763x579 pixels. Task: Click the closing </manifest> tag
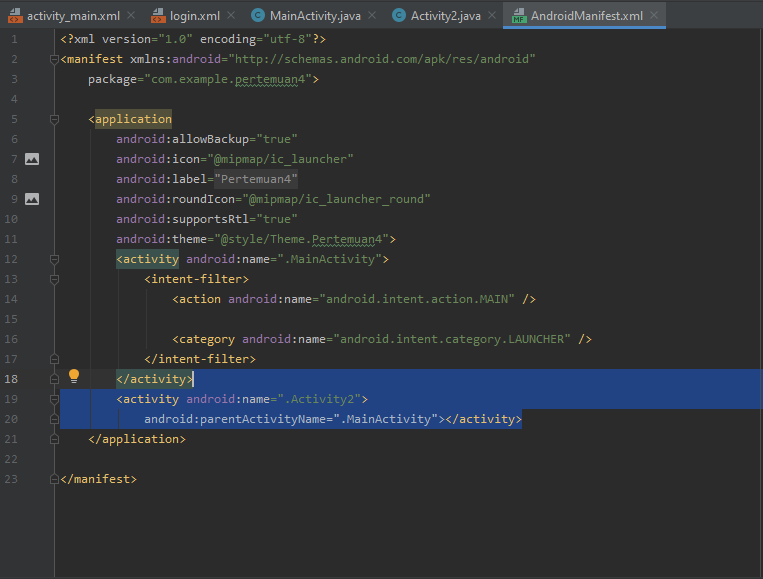point(98,479)
